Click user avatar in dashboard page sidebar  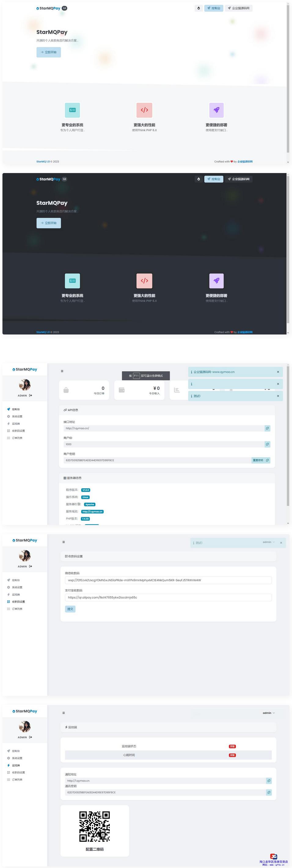pos(25,384)
